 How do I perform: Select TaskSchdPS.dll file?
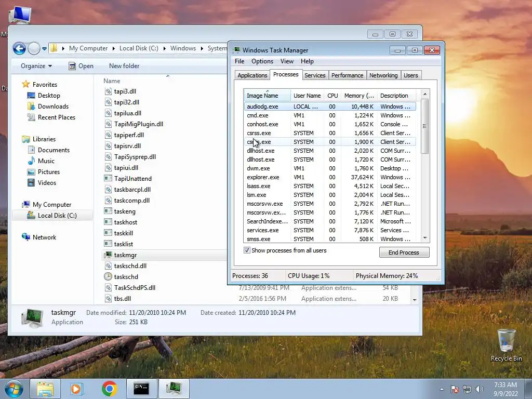pos(135,287)
